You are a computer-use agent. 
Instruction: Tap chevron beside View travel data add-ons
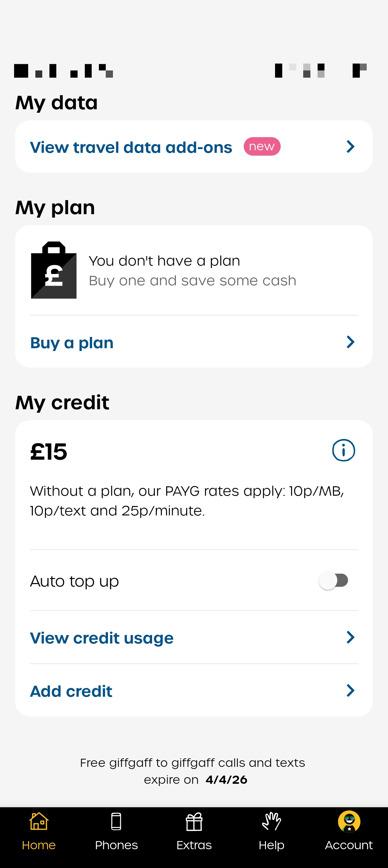click(350, 147)
